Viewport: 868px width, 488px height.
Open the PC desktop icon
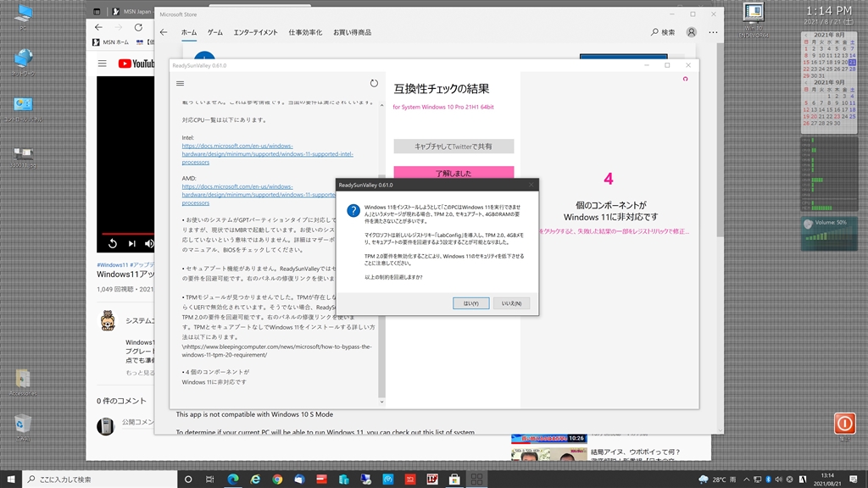[x=23, y=17]
